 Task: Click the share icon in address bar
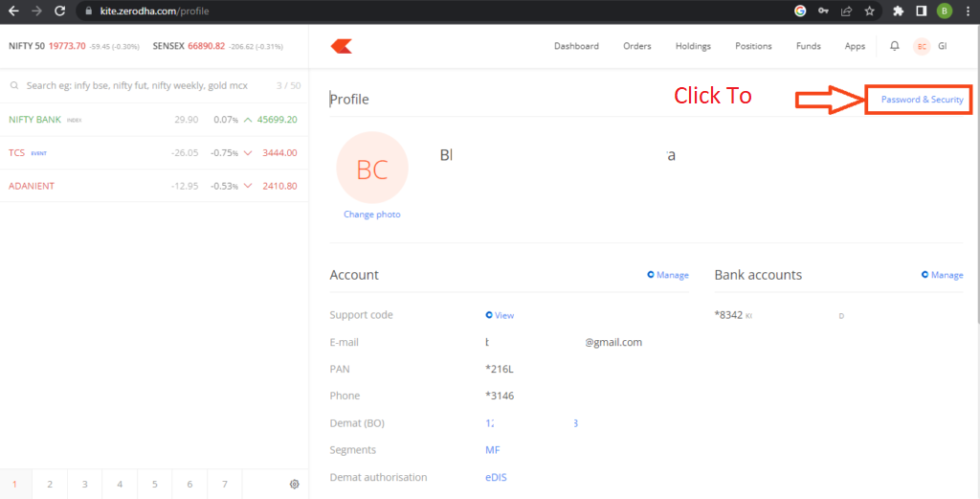[846, 11]
